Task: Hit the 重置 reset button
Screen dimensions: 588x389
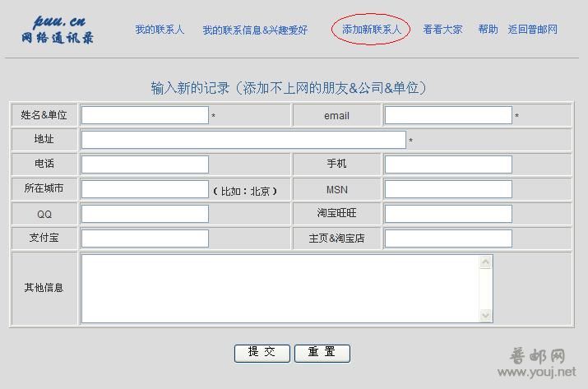Action: tap(322, 353)
